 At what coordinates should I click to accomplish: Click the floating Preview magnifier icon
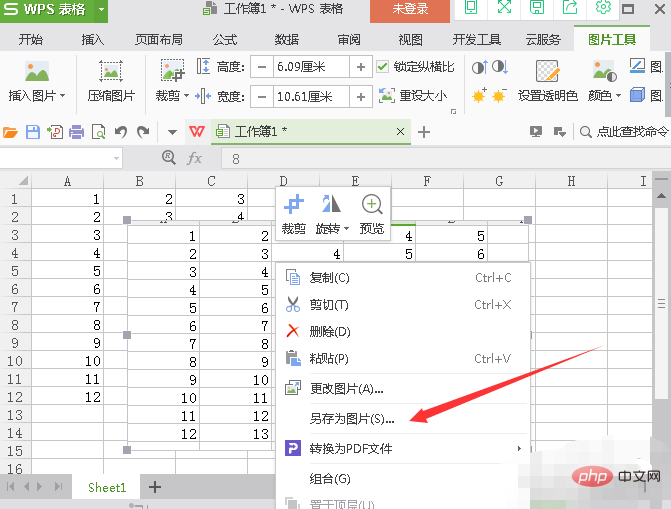coord(372,205)
